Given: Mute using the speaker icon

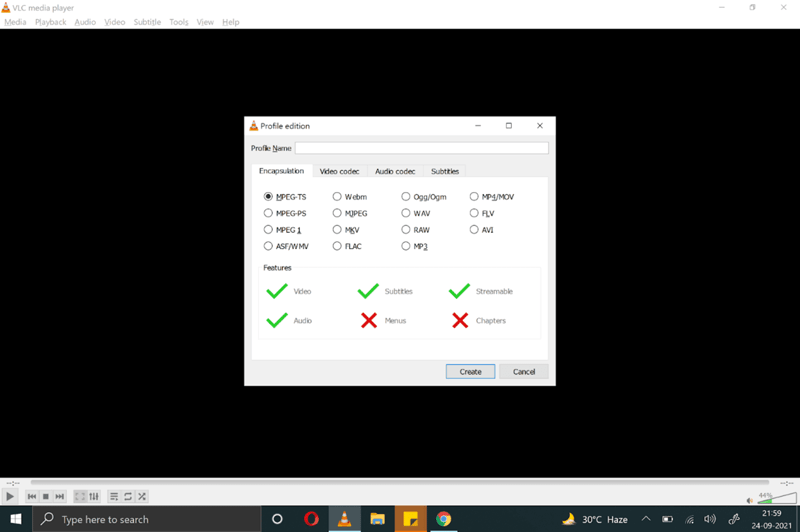Looking at the screenshot, I should 749,500.
